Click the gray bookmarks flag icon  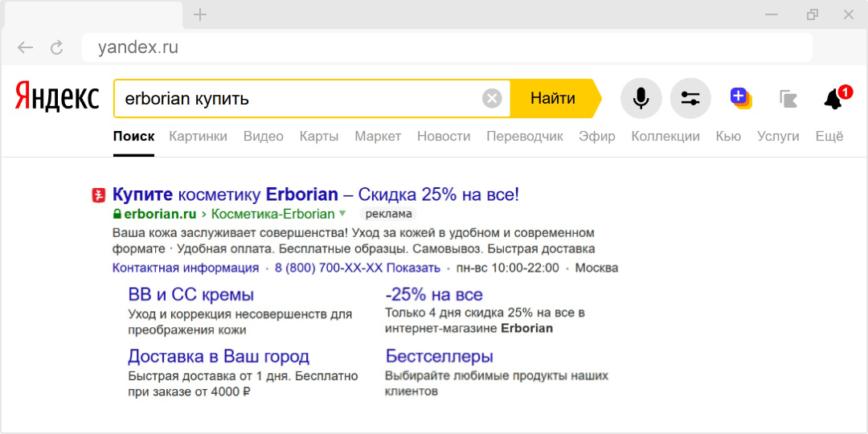[788, 99]
